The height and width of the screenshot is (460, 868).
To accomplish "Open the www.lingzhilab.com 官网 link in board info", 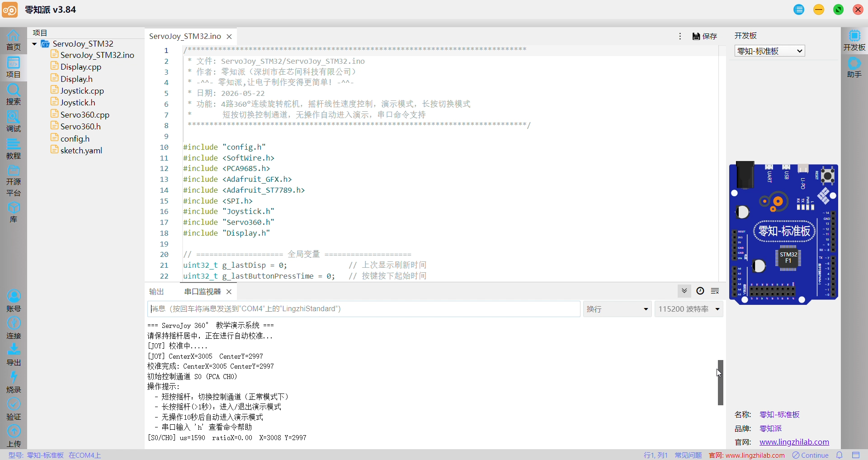I will (x=794, y=442).
